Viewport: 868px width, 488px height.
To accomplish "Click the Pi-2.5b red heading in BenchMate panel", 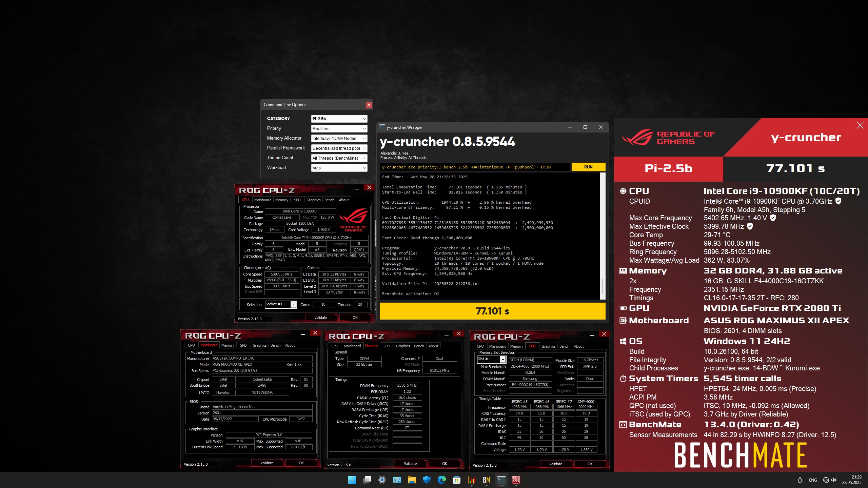I will click(x=668, y=168).
